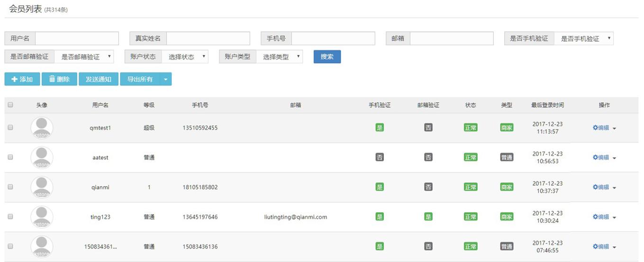The height and width of the screenshot is (262, 644).
Task: Expand the action arrow in qianmi row
Action: [614, 188]
